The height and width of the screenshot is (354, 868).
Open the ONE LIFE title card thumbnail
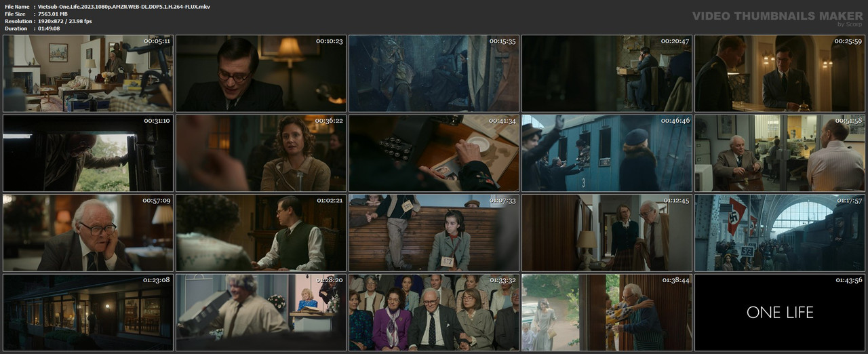point(780,313)
